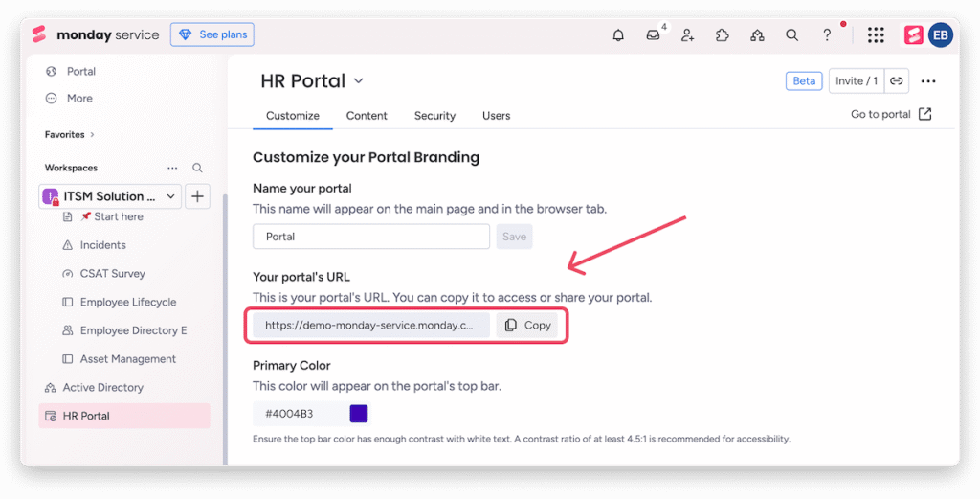980x499 pixels.
Task: Switch to the Content tab
Action: [367, 116]
